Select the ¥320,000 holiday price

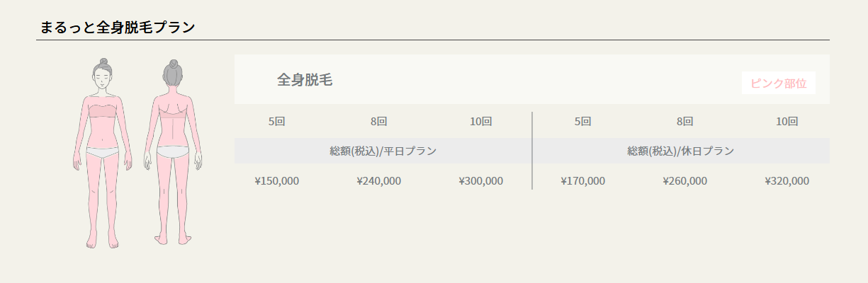pos(787,180)
